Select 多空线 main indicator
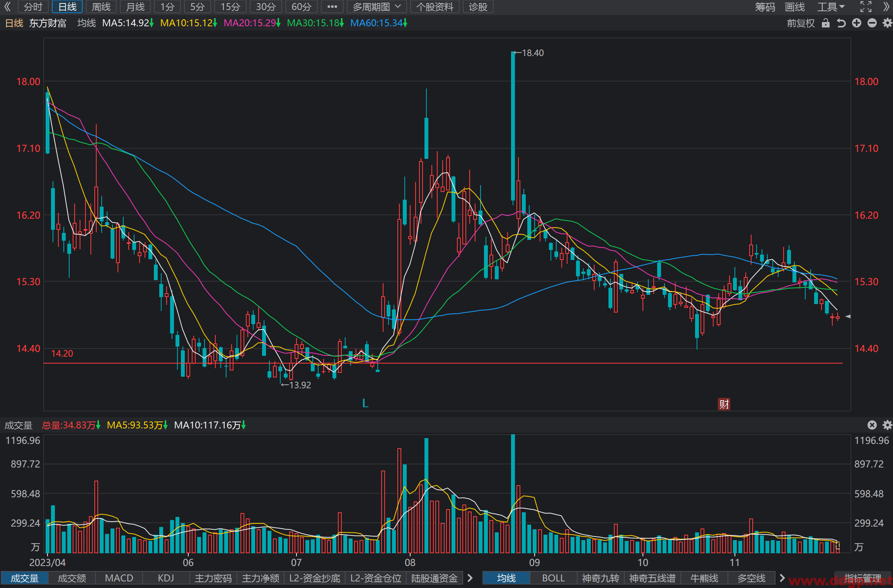The image size is (893, 588). point(751,578)
